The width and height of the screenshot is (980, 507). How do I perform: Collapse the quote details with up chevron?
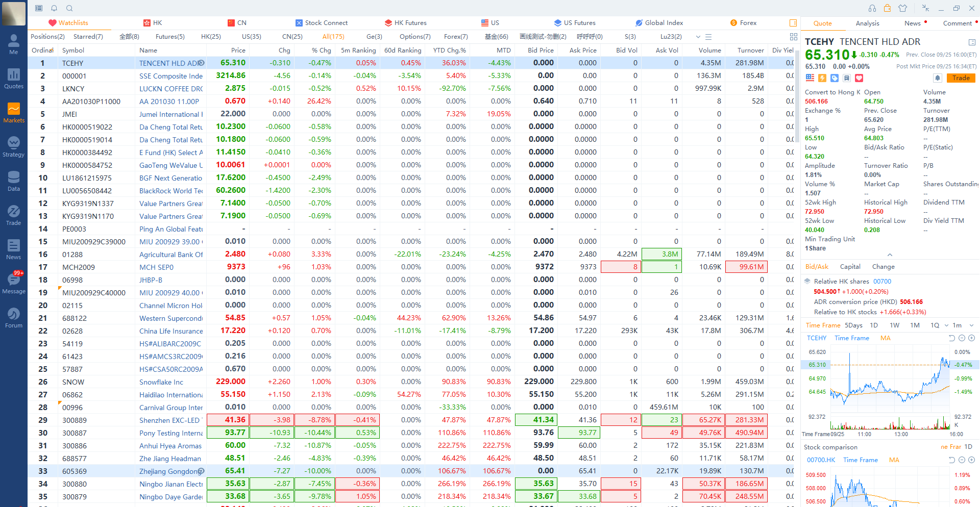tap(890, 255)
